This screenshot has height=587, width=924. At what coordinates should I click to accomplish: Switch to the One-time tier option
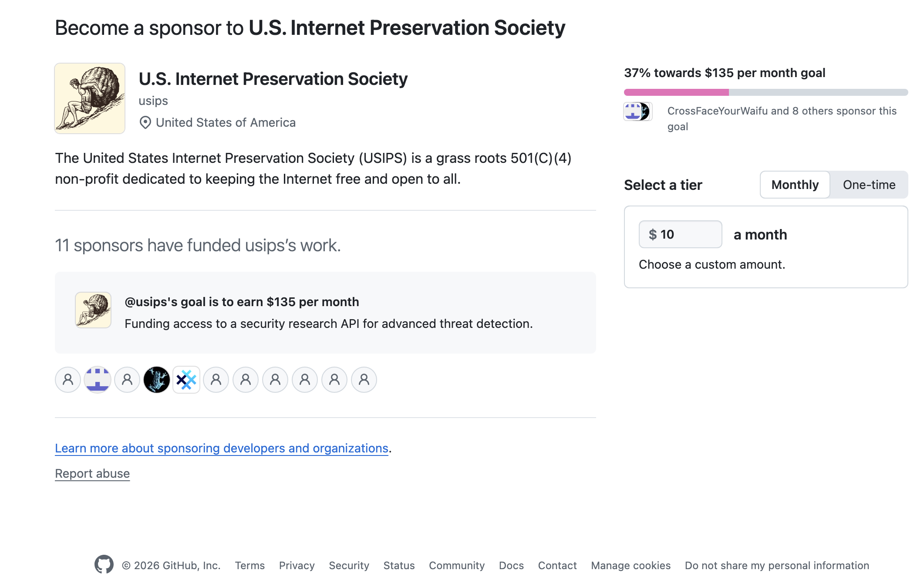coord(869,185)
